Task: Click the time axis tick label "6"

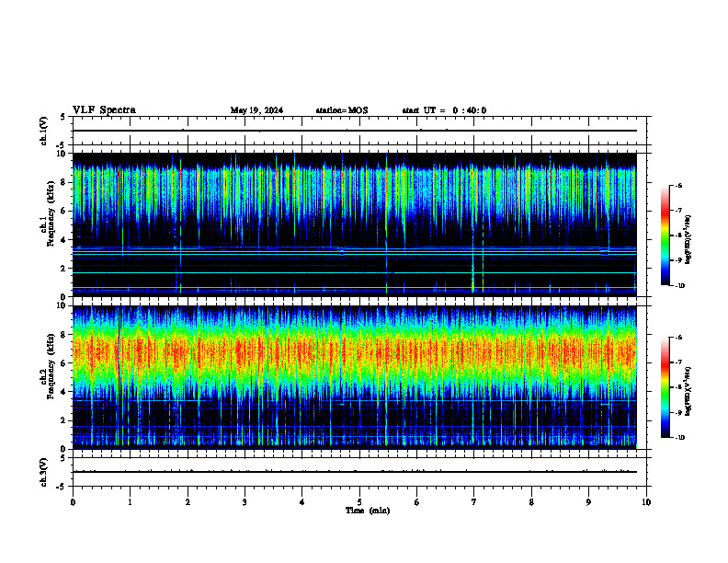Action: tap(417, 502)
